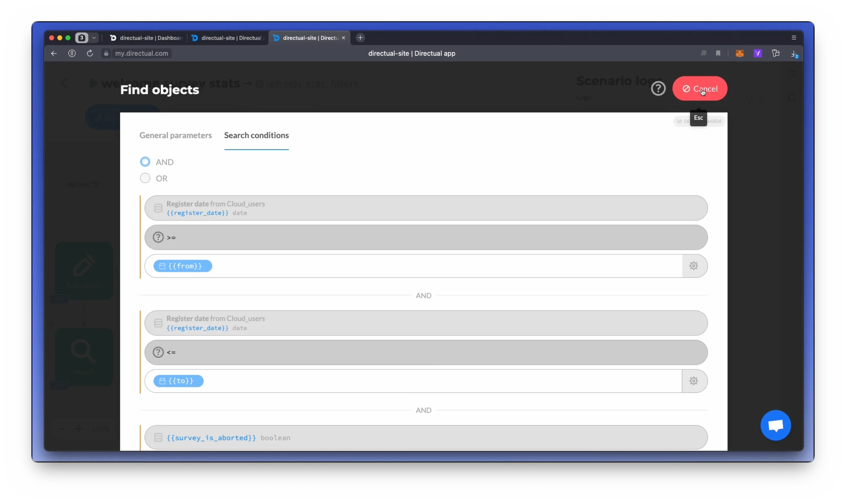Click the MetaMask fox extension icon
The image size is (846, 504).
pyautogui.click(x=740, y=53)
